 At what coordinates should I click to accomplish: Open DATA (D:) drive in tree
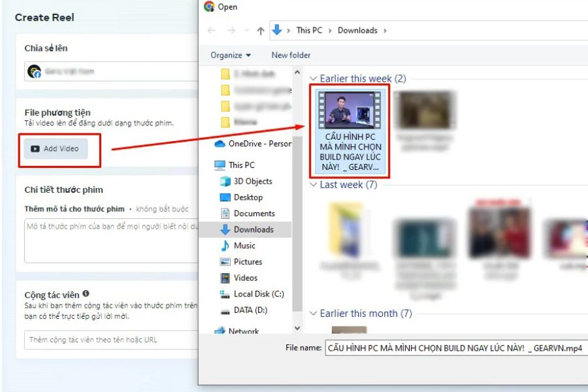pyautogui.click(x=244, y=310)
